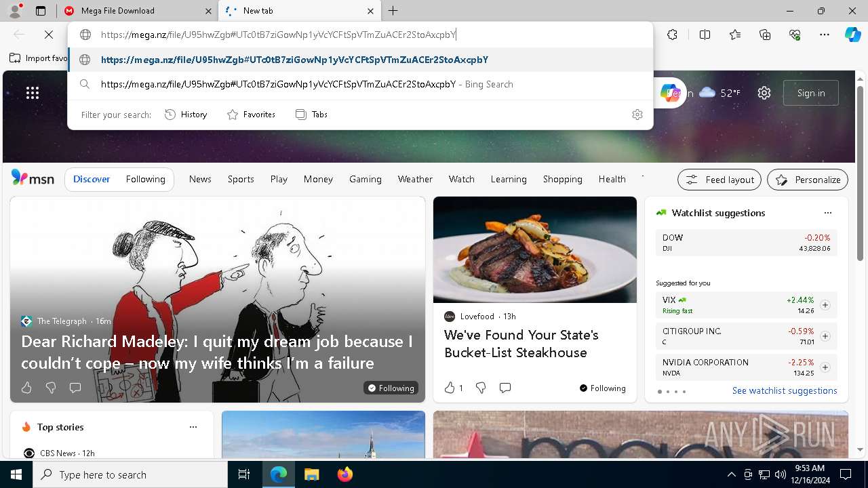Open the browser Extensions icon
Viewport: 868px width, 488px height.
[x=672, y=35]
